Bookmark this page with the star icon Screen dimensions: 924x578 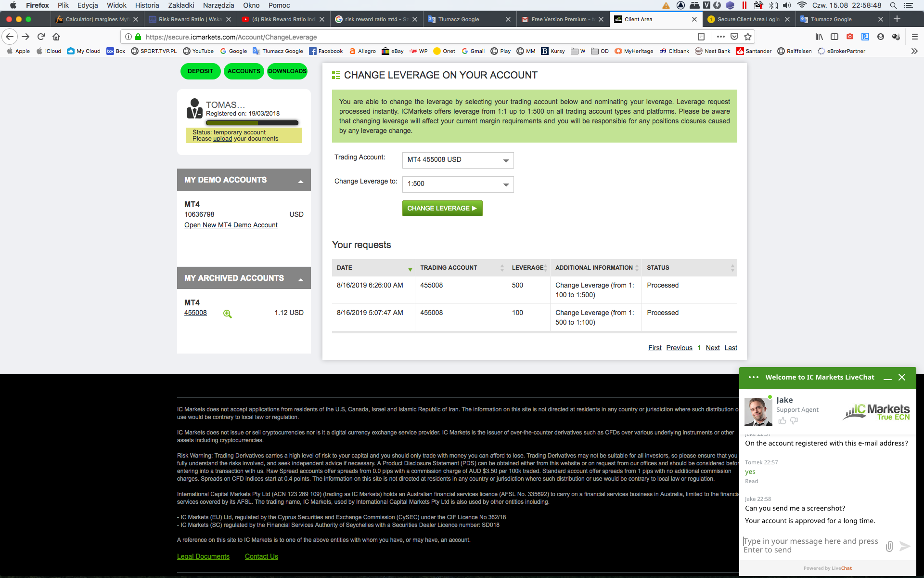[748, 37]
